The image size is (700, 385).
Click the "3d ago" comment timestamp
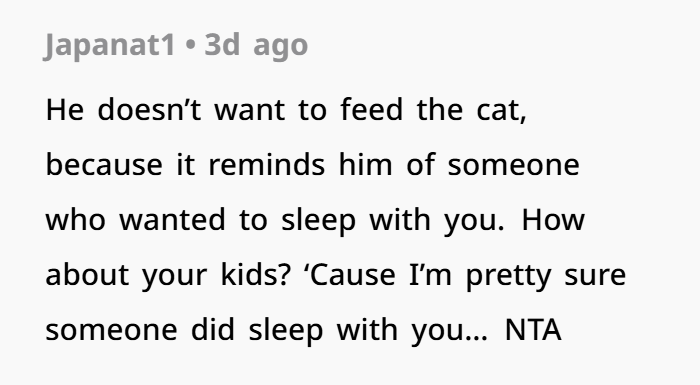pos(256,45)
